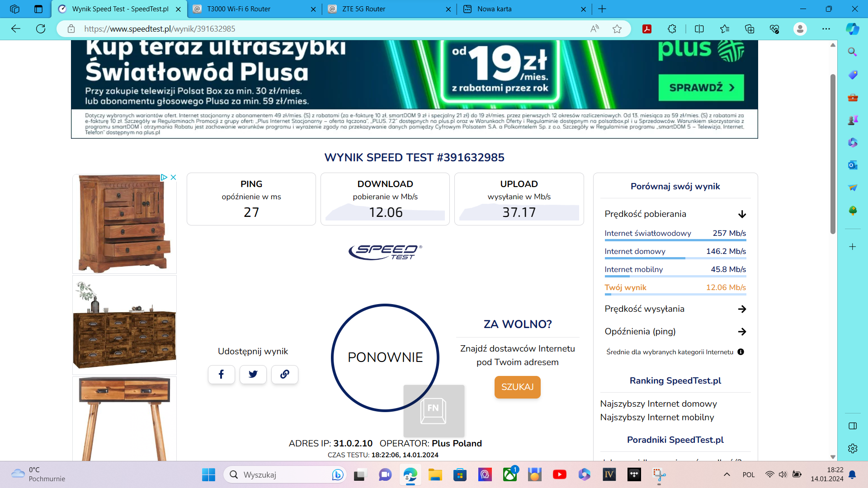Screen dimensions: 868x488
Task: Open Microsoft Store from taskbar
Action: tap(460, 474)
